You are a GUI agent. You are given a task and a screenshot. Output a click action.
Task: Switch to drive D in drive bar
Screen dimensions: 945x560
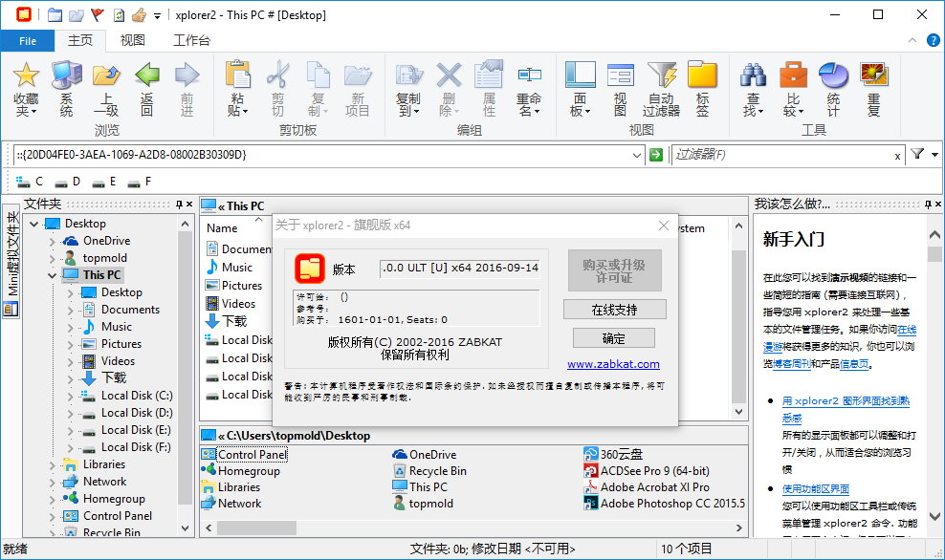click(67, 182)
